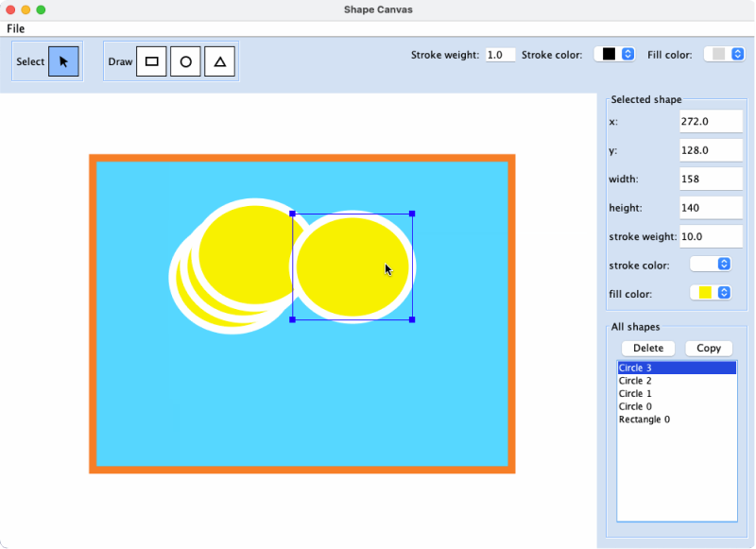The image size is (756, 549).
Task: Edit the selected shape height field
Action: pos(711,208)
